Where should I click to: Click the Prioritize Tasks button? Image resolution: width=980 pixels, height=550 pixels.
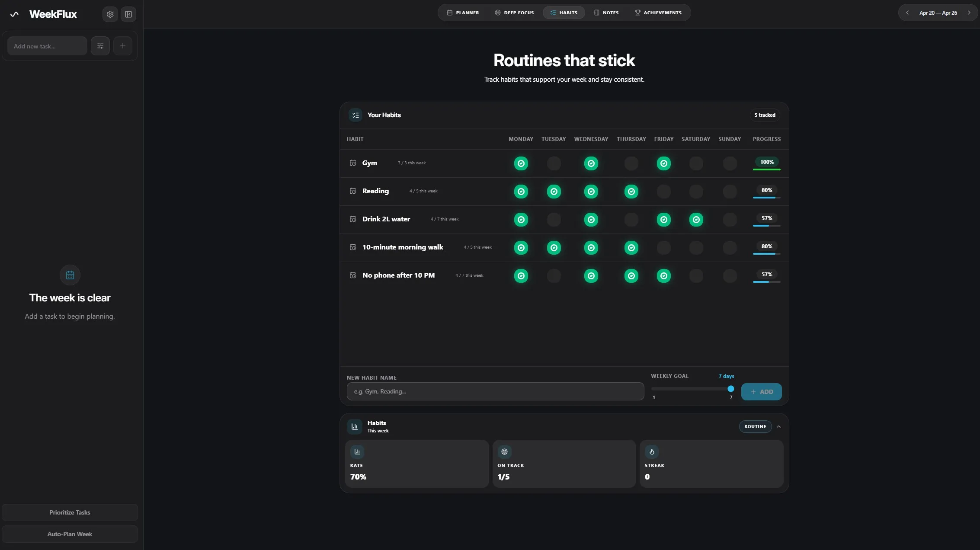point(70,512)
